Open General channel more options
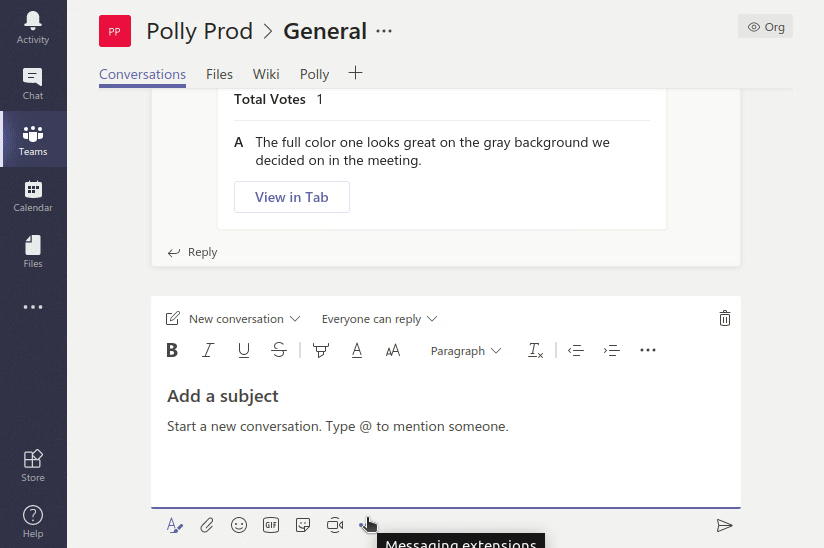Image resolution: width=824 pixels, height=548 pixels. point(384,32)
